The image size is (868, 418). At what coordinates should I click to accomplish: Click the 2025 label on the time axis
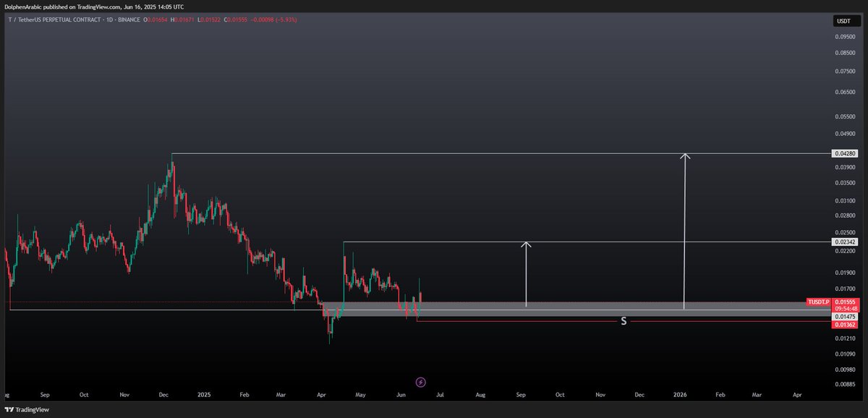(203, 395)
